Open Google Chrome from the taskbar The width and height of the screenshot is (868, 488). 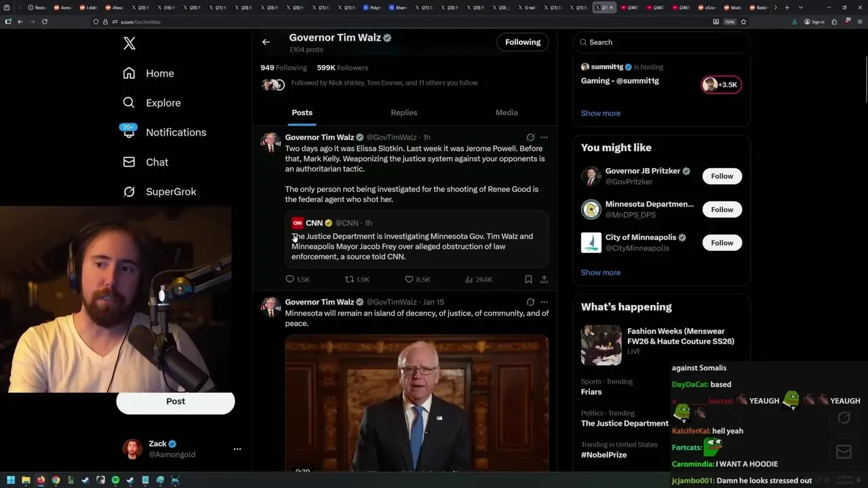point(56,480)
